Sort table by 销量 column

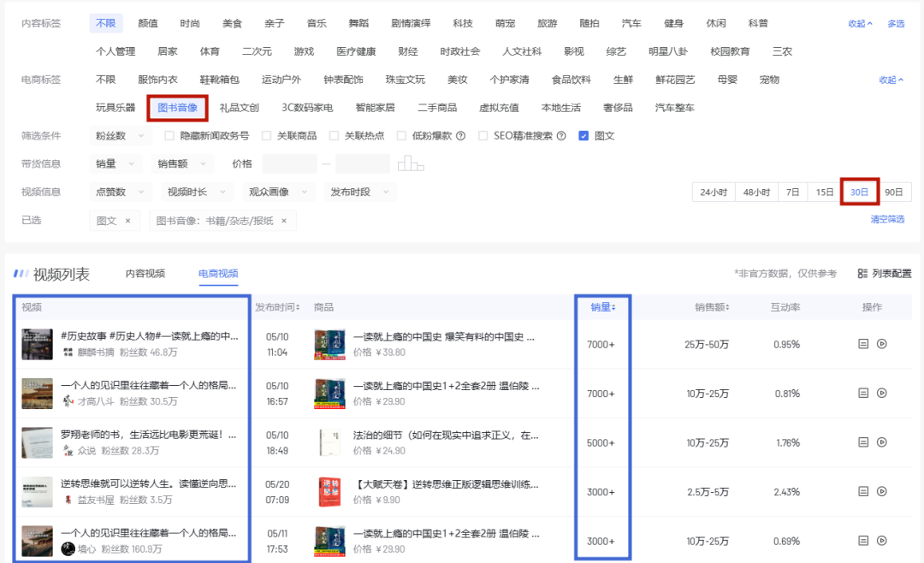[x=603, y=307]
